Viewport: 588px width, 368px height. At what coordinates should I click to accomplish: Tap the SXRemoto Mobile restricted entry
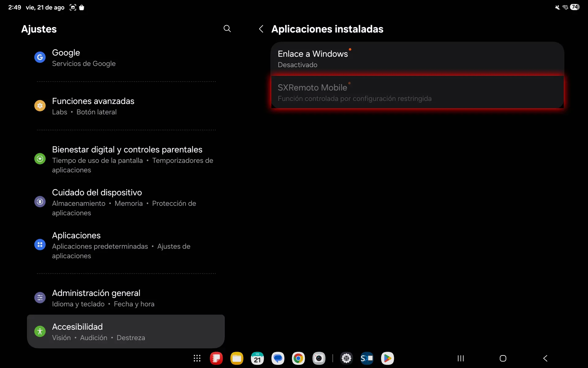[417, 92]
